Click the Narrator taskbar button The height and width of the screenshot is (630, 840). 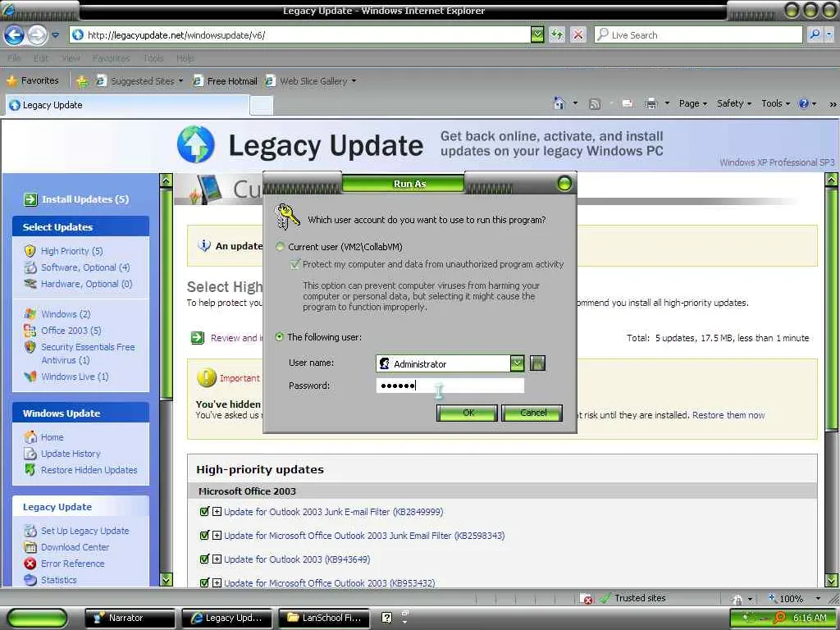130,618
